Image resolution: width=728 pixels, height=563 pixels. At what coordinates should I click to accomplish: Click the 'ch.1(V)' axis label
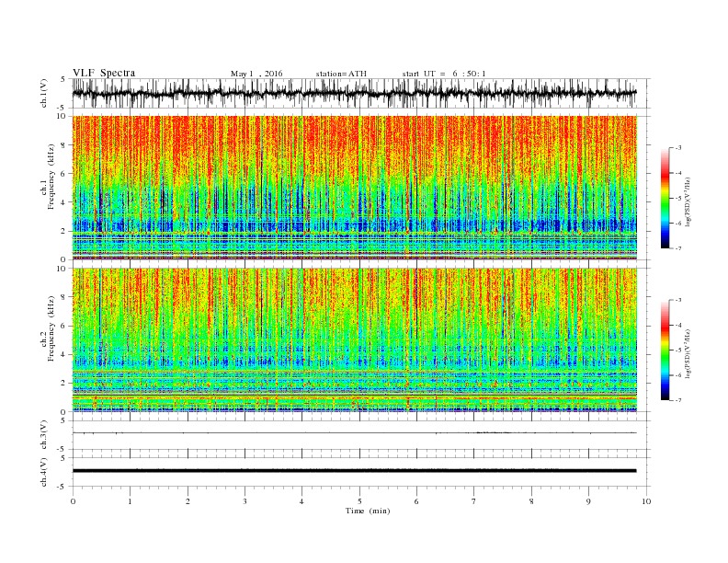tap(44, 93)
